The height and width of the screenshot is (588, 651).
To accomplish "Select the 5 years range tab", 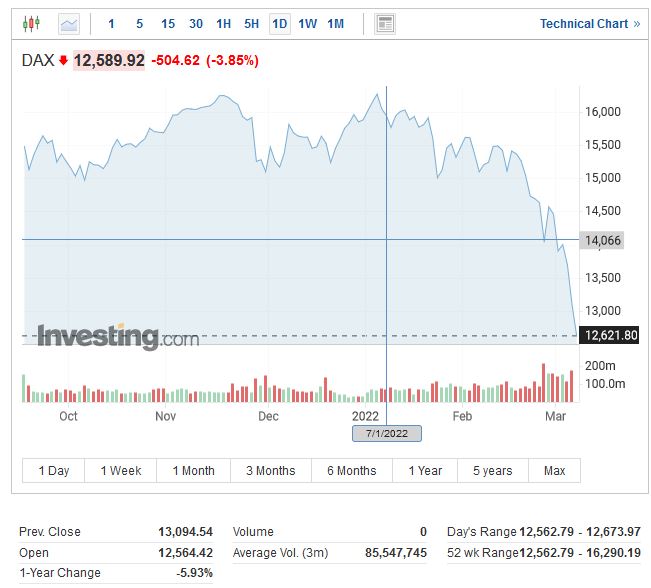I will [x=492, y=471].
